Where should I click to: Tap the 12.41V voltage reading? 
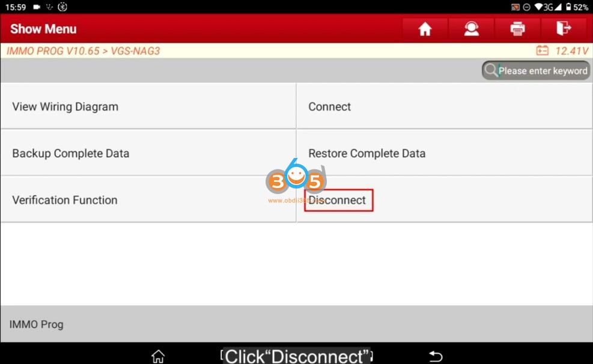(571, 50)
